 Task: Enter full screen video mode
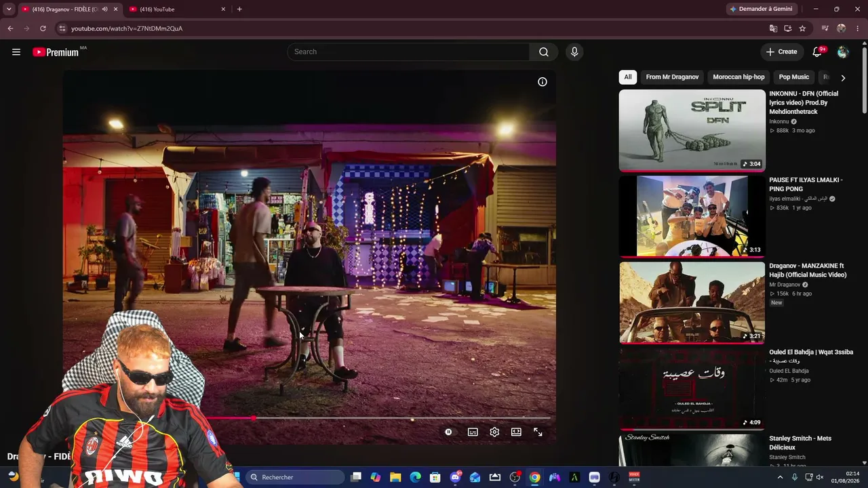point(538,432)
